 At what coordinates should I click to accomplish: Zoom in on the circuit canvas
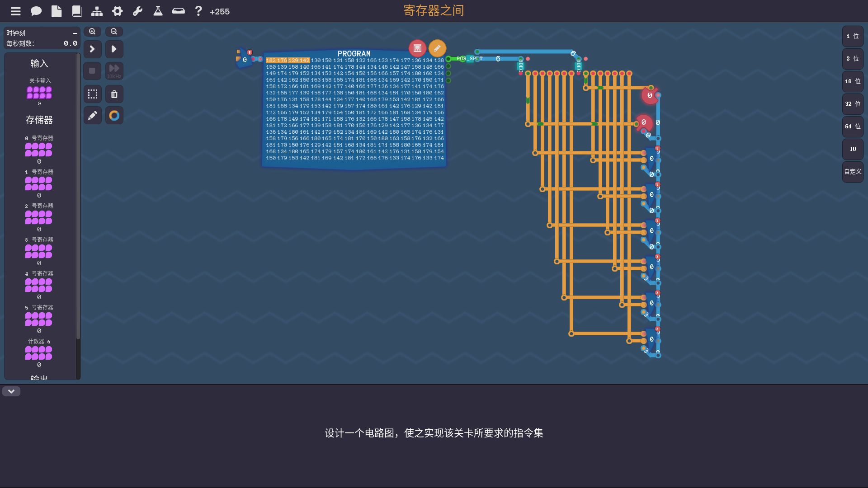tap(92, 32)
